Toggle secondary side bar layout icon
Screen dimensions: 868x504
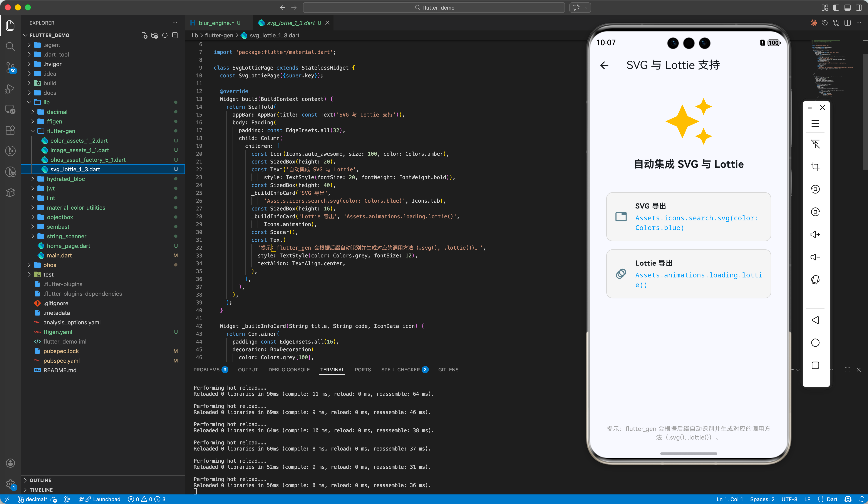859,8
